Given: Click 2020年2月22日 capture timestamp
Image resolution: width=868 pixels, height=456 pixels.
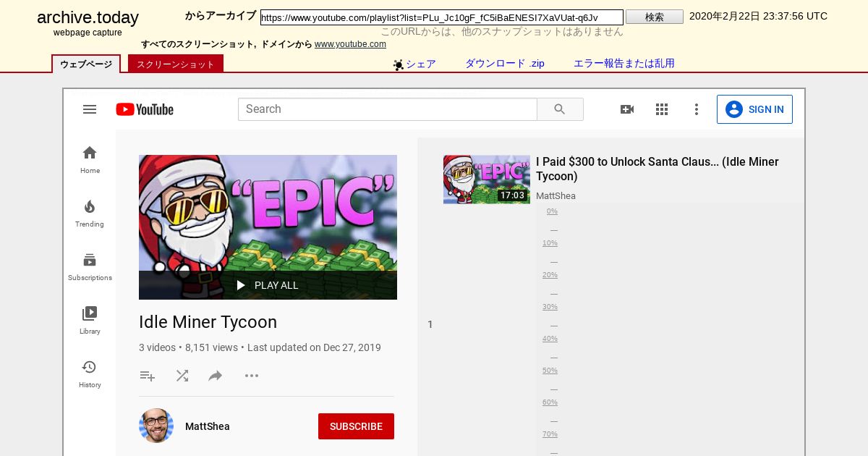Looking at the screenshot, I should point(758,16).
